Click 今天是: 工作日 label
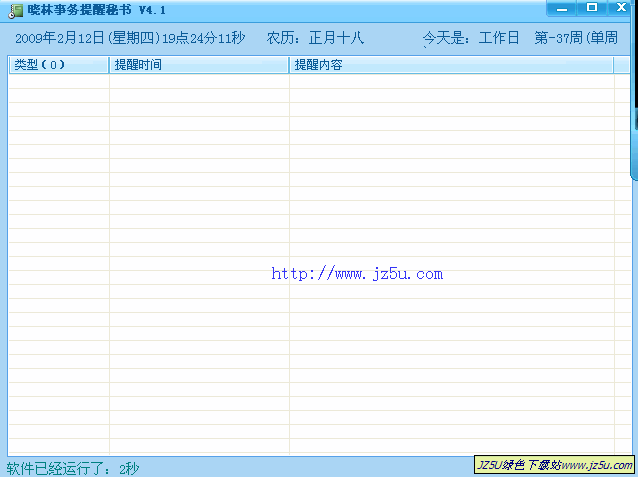 click(471, 38)
